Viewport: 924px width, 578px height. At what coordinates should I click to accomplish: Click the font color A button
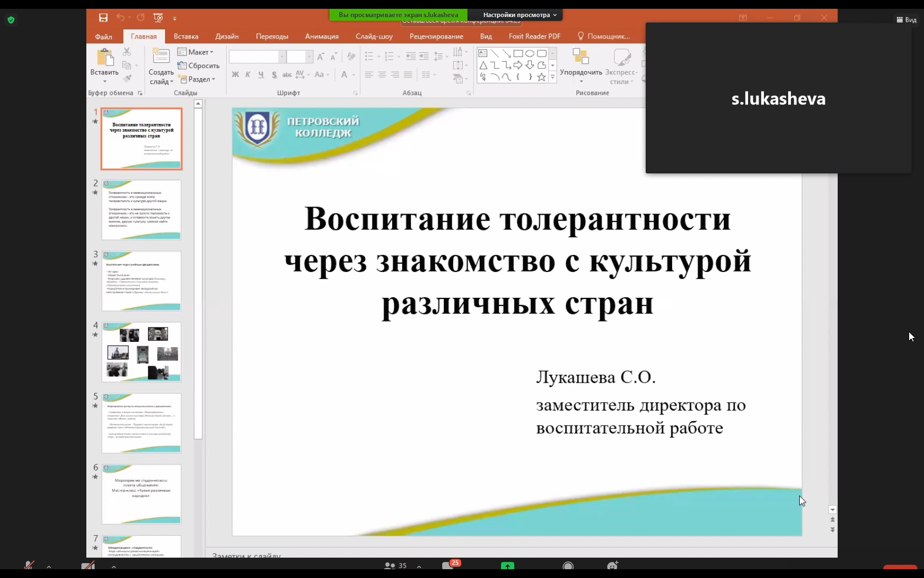pyautogui.click(x=344, y=74)
